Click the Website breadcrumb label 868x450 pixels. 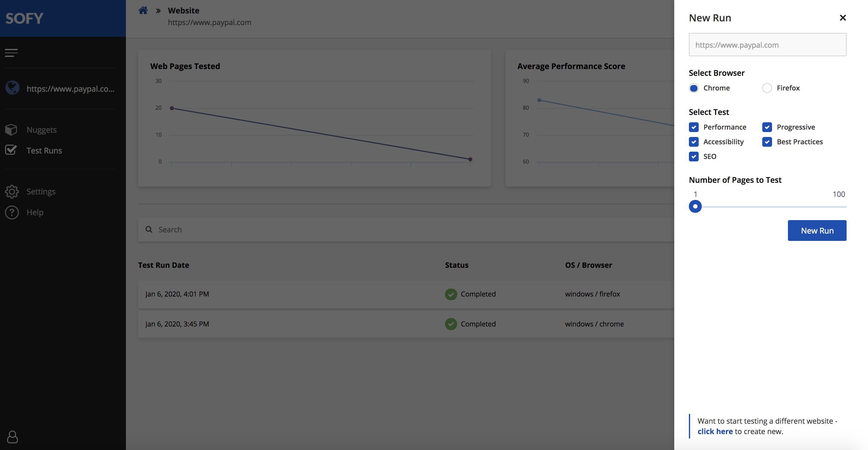coord(184,10)
